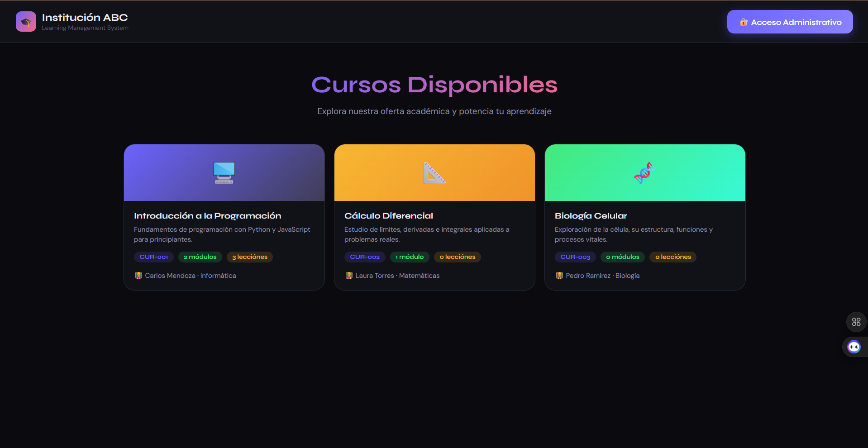Viewport: 868px width, 448px height.
Task: Click purple banner of Programación card
Action: click(224, 172)
